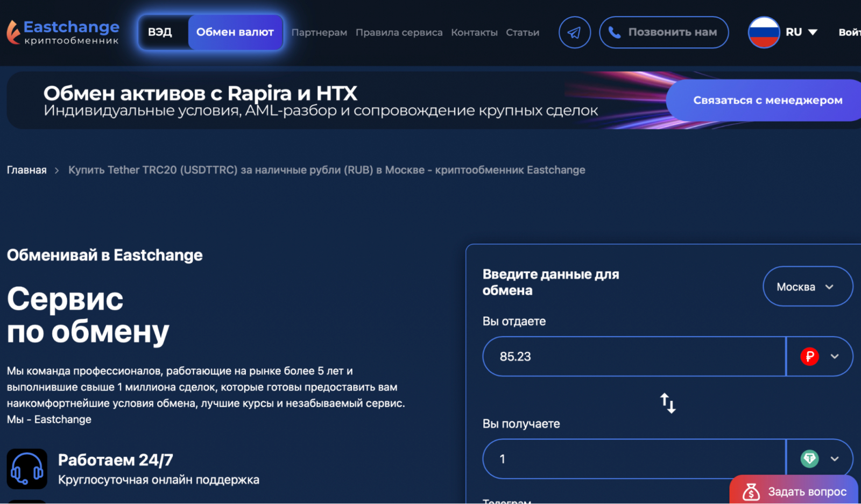Click the Введите данные для обмена title
The image size is (861, 504).
(x=551, y=282)
